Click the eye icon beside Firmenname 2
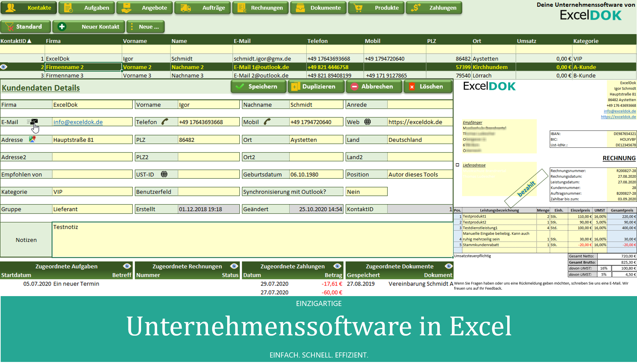The image size is (637, 364). pos(4,67)
